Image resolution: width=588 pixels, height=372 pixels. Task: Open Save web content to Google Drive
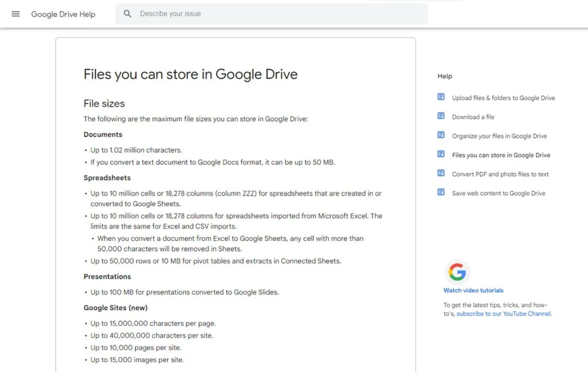(498, 193)
